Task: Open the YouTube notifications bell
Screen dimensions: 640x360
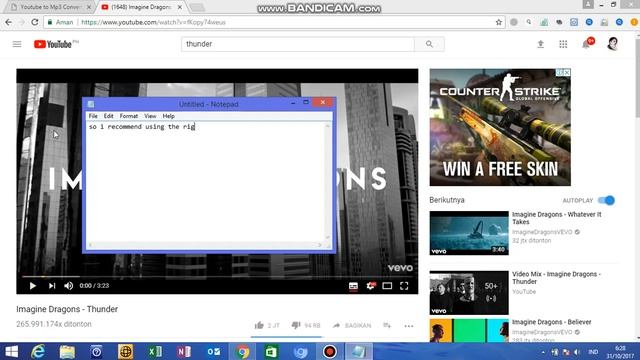Action: tap(586, 44)
